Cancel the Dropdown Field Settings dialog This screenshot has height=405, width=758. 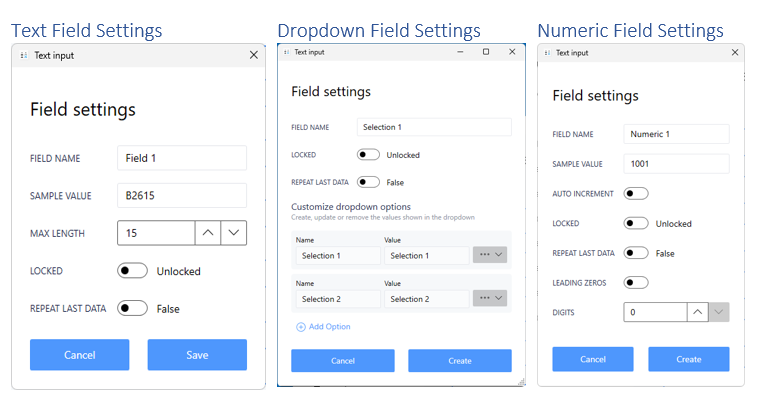tap(342, 360)
